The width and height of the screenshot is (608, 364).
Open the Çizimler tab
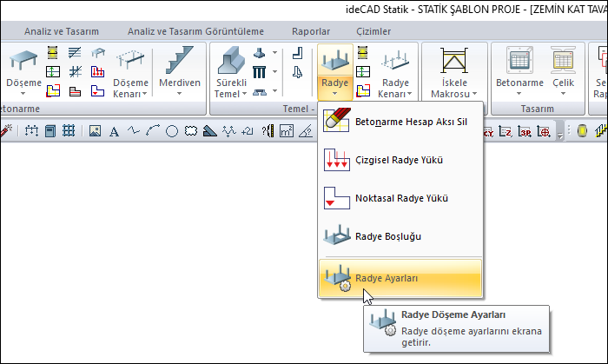[373, 31]
